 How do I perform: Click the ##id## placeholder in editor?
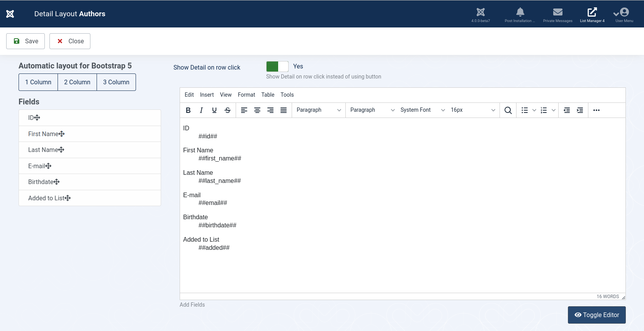[x=208, y=136]
